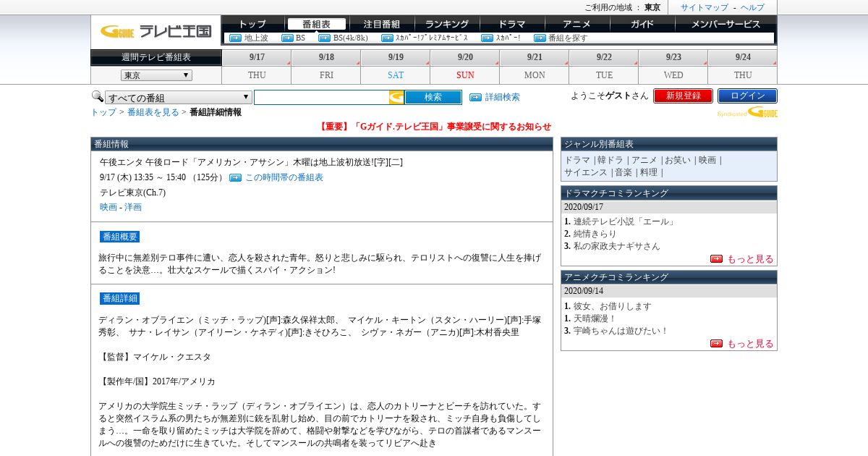The width and height of the screenshot is (868, 456).
Task: Click the 地上波 submenu link
Action: (256, 38)
